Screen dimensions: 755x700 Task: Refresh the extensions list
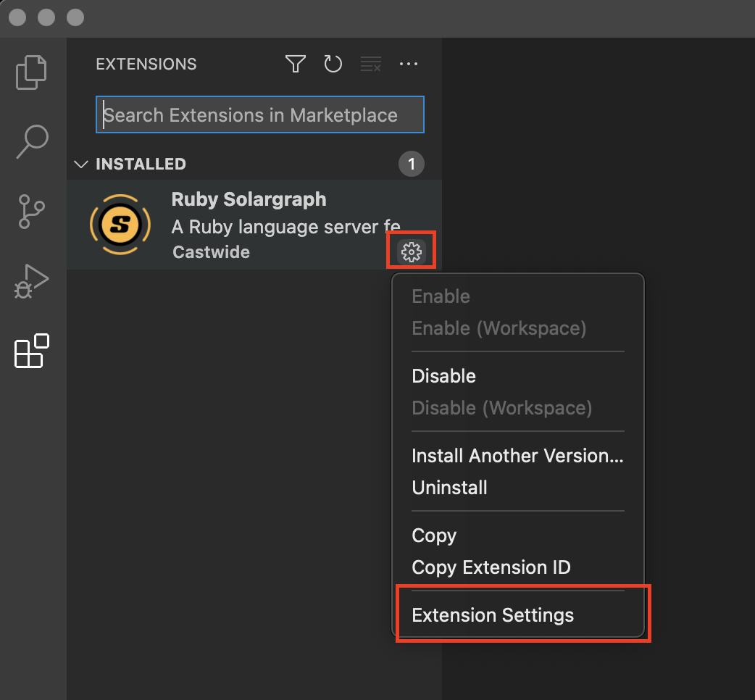pos(333,64)
